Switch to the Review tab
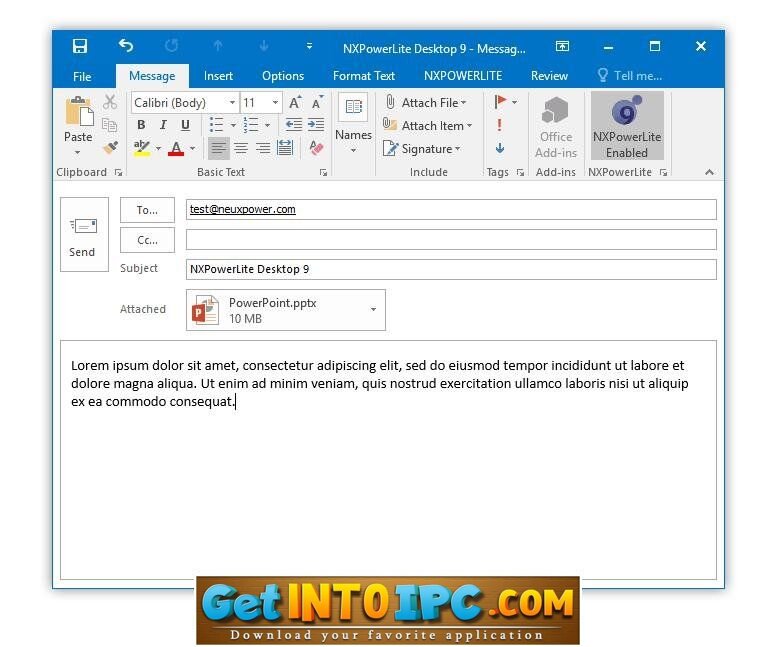Screen dimensions: 776x647 click(x=549, y=76)
